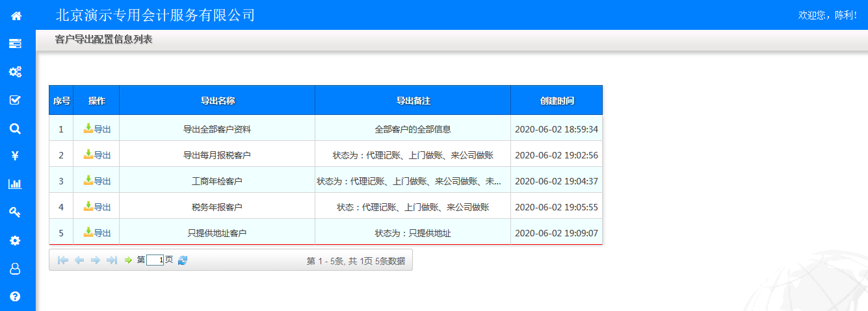Screen dimensions: 868x311
Task: Select cell 导出每月报税客户
Action: click(217, 155)
